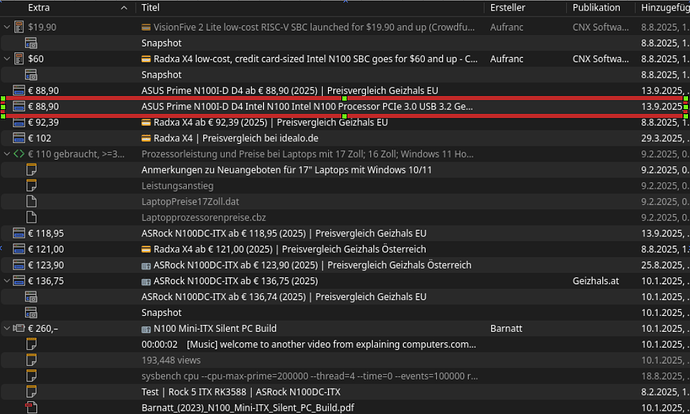Sort list by Ersteller column
This screenshot has height=414, width=690.
tap(514, 7)
